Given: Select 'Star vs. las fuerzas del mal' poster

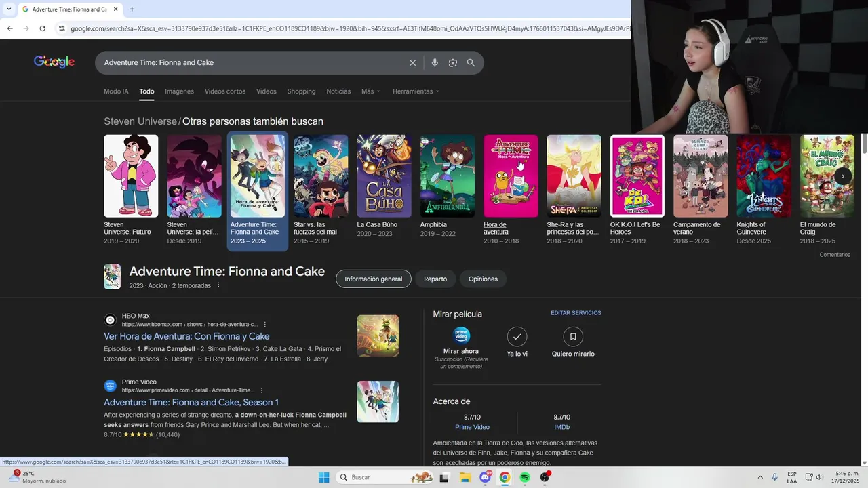Looking at the screenshot, I should pyautogui.click(x=321, y=176).
